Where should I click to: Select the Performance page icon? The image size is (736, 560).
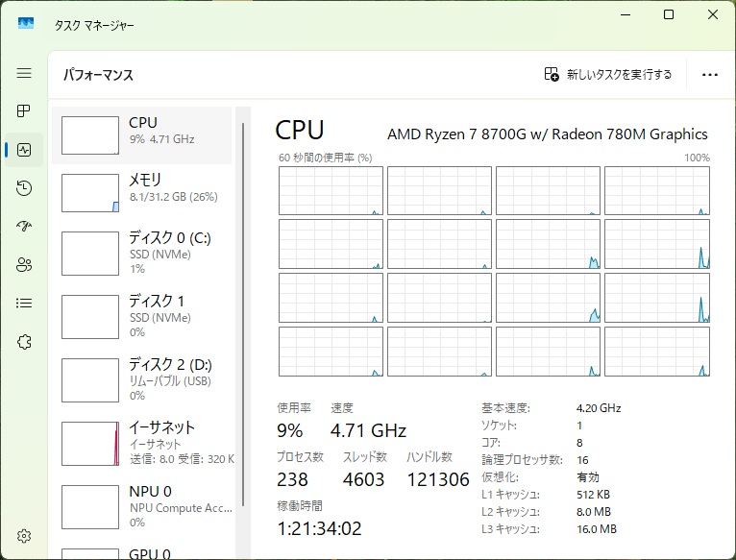coord(24,150)
